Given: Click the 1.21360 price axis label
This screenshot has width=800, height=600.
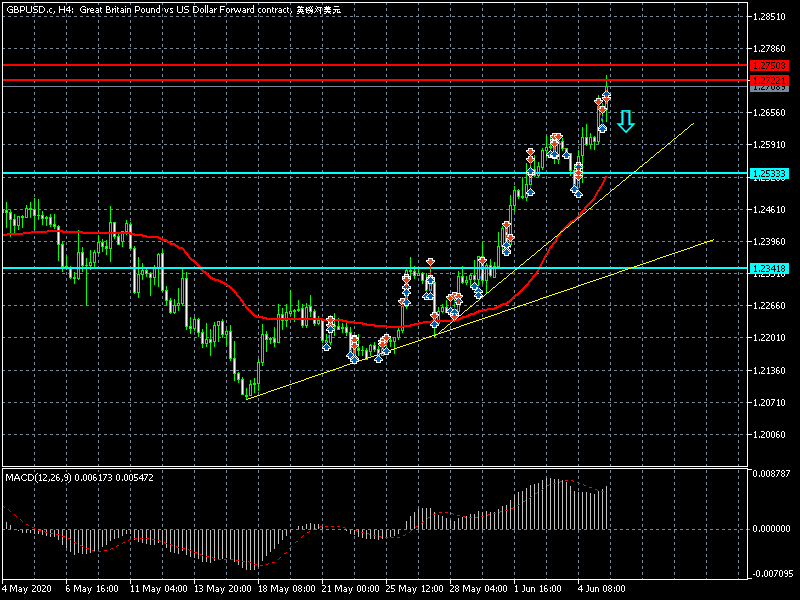Looking at the screenshot, I should click(769, 370).
